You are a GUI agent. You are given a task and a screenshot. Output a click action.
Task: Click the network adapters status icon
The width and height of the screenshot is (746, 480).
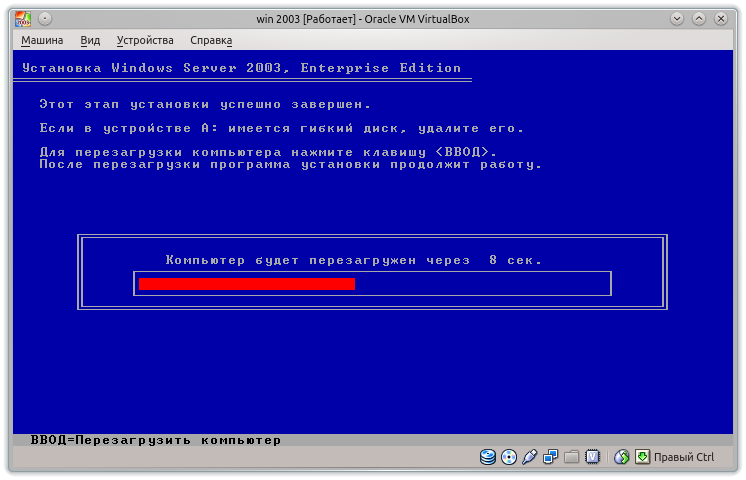[x=550, y=457]
